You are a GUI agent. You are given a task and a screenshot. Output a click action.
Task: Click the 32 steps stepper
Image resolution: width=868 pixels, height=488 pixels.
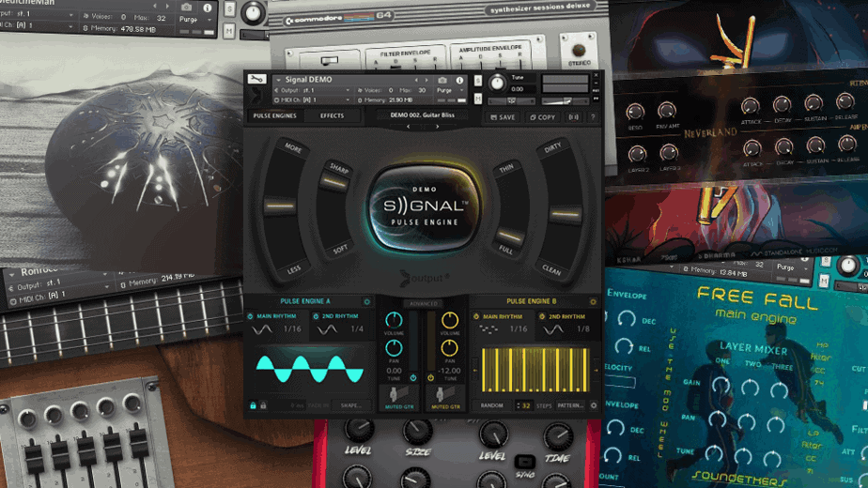(523, 406)
